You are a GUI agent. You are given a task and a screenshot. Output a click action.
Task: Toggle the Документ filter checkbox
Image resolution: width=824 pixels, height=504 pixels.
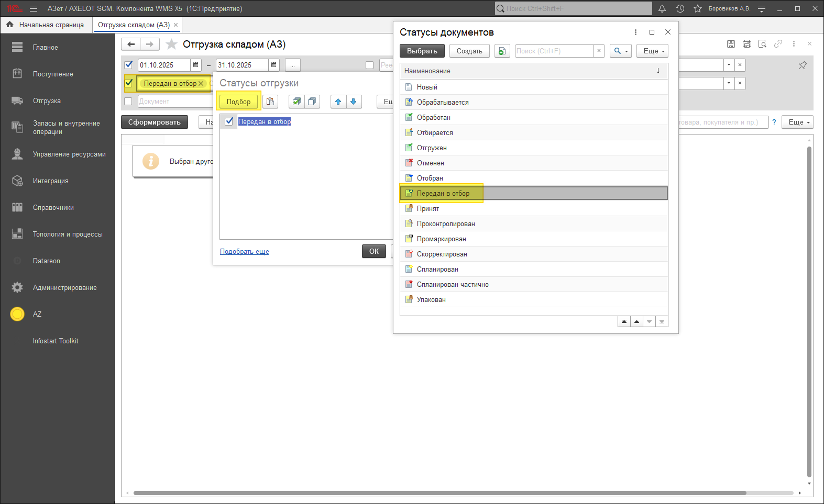(x=128, y=102)
